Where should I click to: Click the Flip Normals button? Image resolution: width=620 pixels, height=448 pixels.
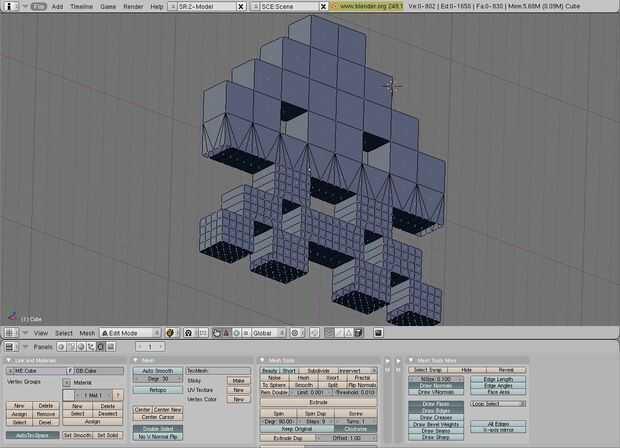coord(361,384)
